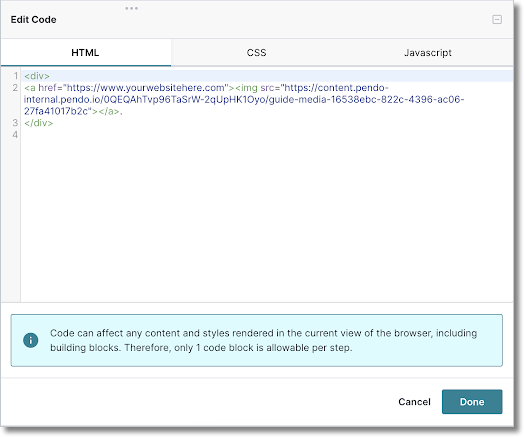This screenshot has height=437, width=524.
Task: Click line number 4 in gutter
Action: [x=15, y=135]
